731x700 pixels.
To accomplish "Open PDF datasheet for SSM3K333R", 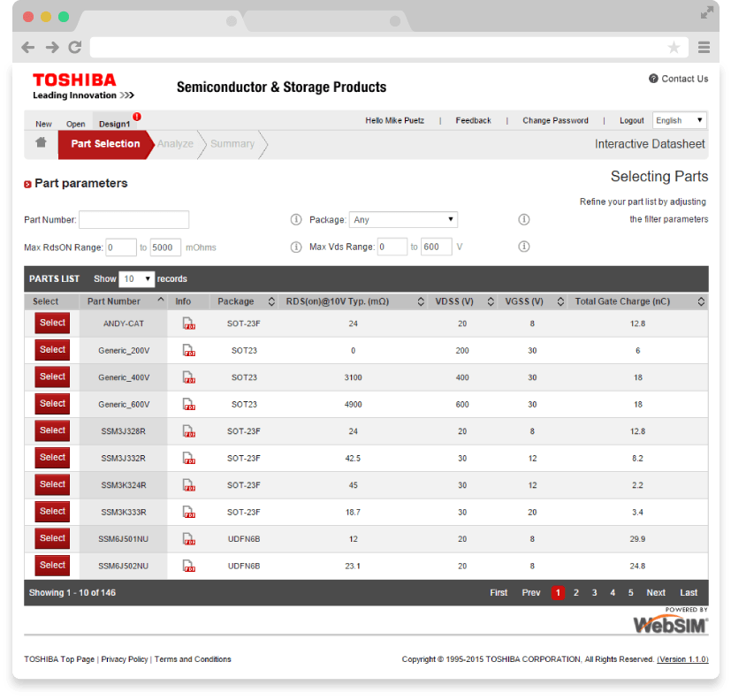I will point(189,512).
